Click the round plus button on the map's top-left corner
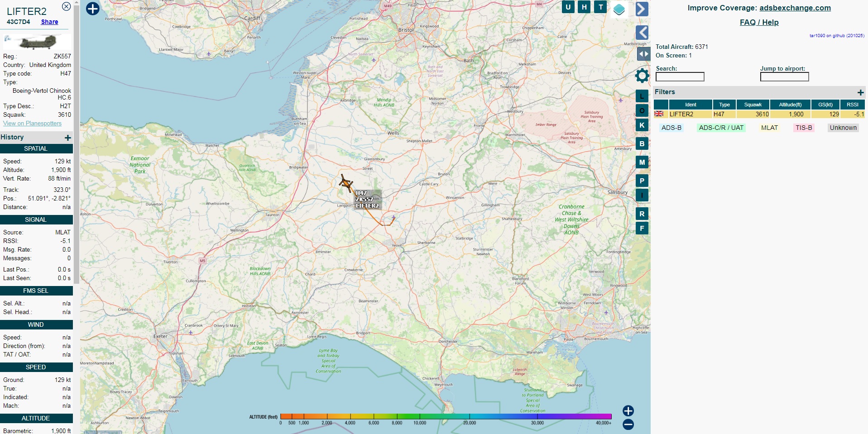Screen dimensions: 868x434 tap(92, 9)
